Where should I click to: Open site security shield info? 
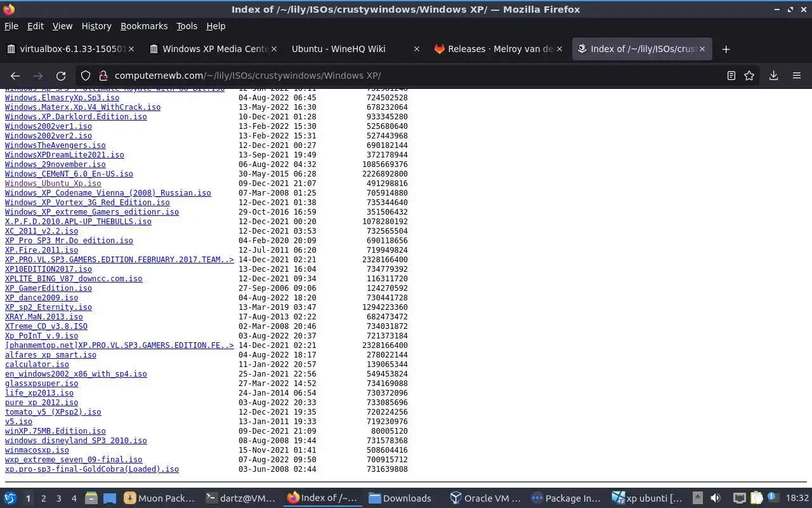(x=86, y=76)
